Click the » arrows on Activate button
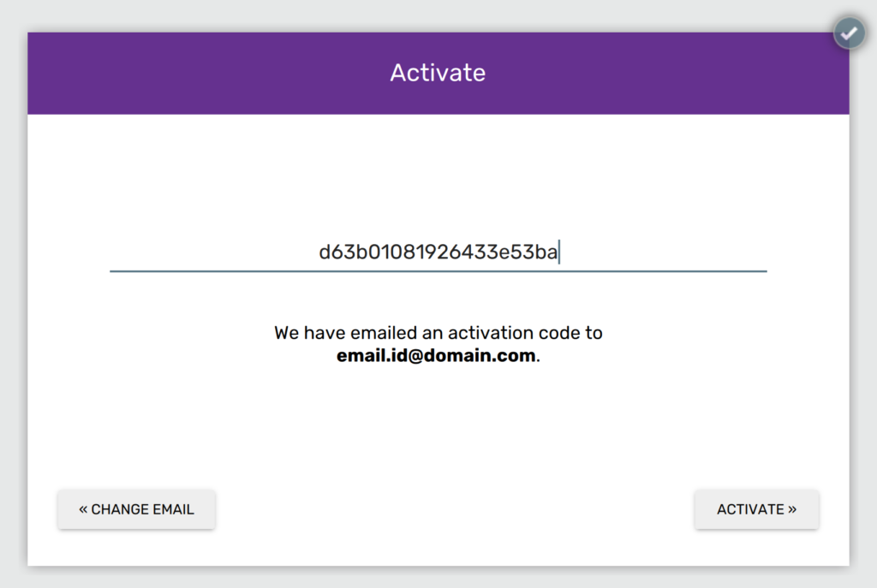877x588 pixels. [792, 509]
